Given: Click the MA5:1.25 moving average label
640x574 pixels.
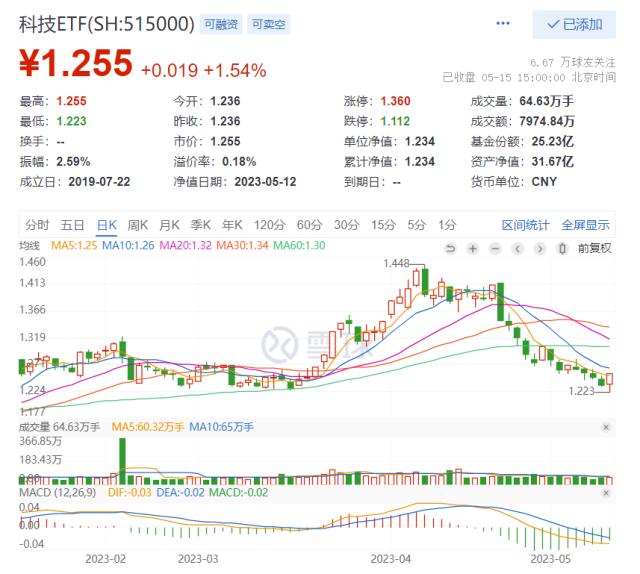Looking at the screenshot, I should 74,245.
